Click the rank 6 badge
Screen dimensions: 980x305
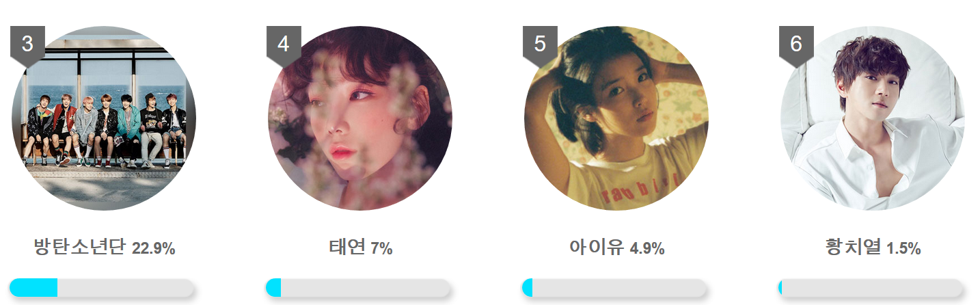[x=796, y=44]
